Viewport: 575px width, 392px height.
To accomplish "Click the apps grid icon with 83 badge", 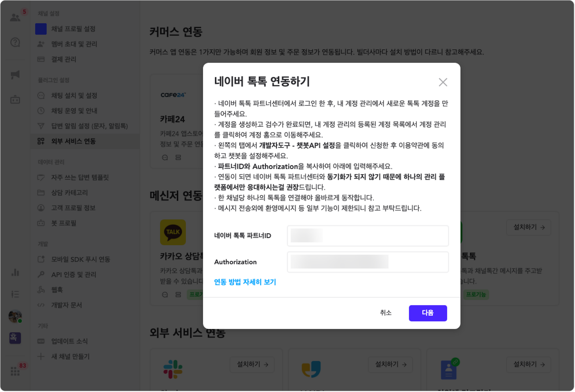I will tap(15, 371).
